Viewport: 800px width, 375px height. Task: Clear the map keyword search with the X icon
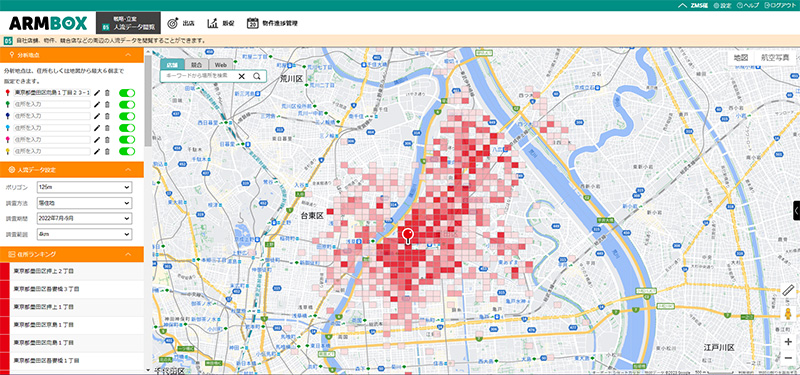(242, 76)
